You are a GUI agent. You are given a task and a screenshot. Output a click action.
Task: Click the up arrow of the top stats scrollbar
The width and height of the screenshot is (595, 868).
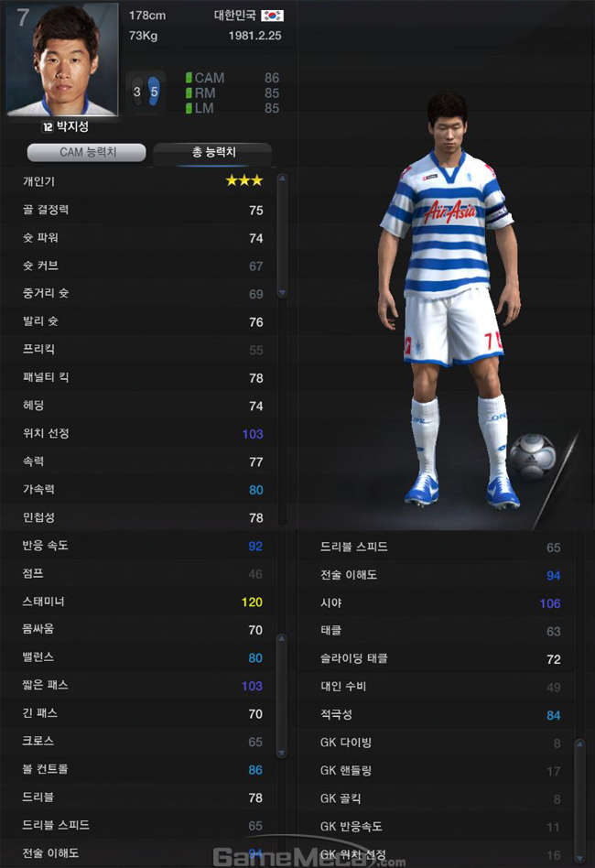(282, 179)
